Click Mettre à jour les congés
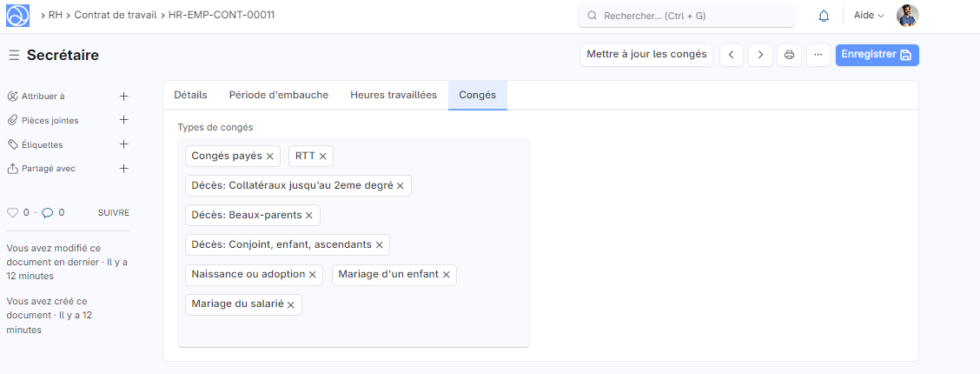The height and width of the screenshot is (374, 980). tap(646, 55)
